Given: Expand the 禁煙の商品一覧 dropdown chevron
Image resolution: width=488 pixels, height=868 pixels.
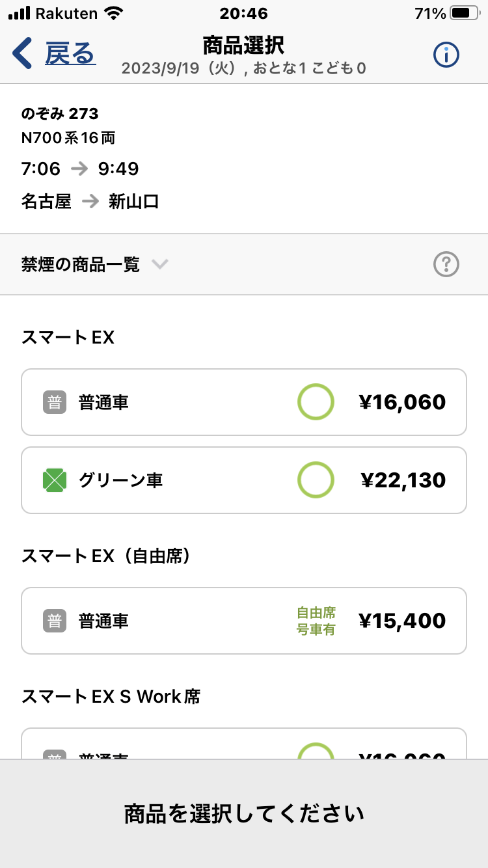Looking at the screenshot, I should click(160, 264).
